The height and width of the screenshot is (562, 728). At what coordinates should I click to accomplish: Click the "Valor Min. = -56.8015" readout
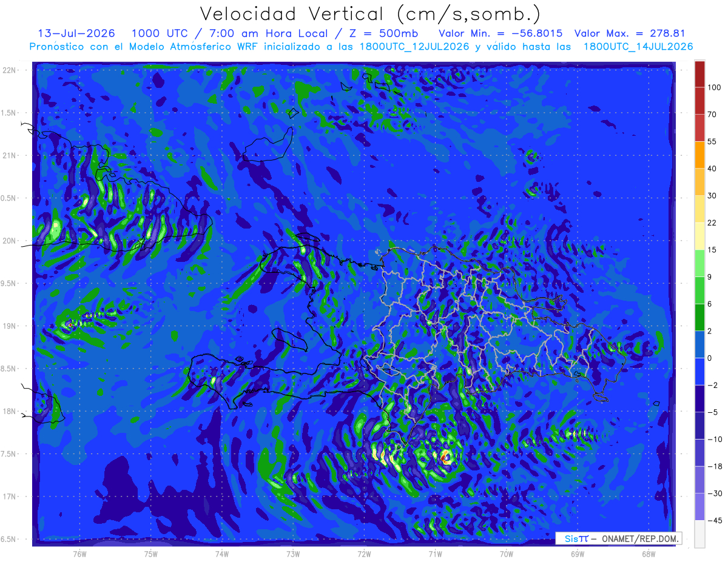coord(500,33)
